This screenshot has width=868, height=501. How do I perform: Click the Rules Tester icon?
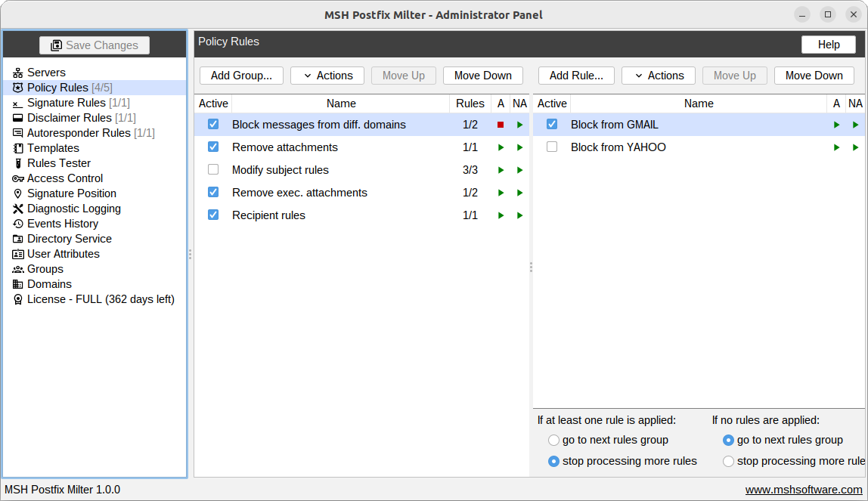click(x=17, y=163)
